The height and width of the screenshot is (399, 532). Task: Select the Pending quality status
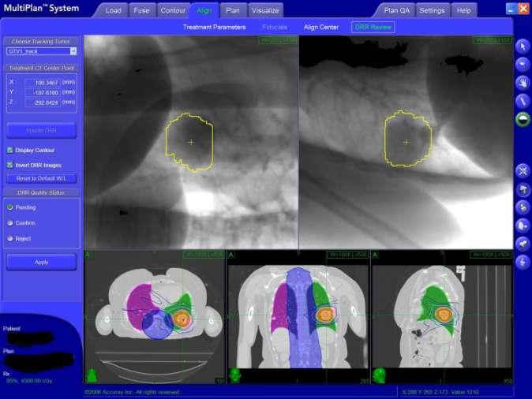click(10, 207)
